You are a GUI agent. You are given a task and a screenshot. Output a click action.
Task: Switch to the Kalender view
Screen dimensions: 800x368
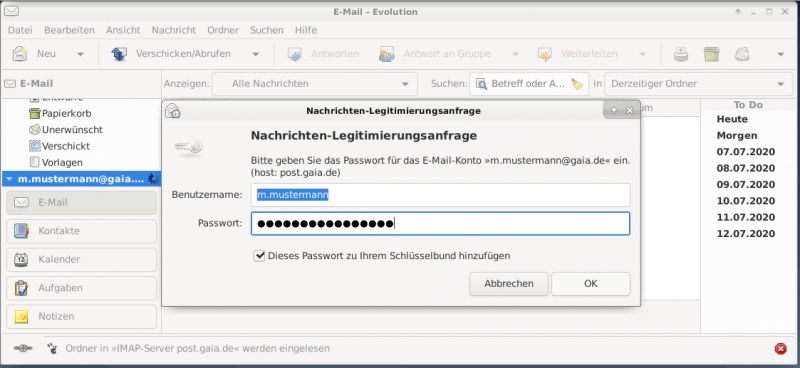[x=82, y=259]
